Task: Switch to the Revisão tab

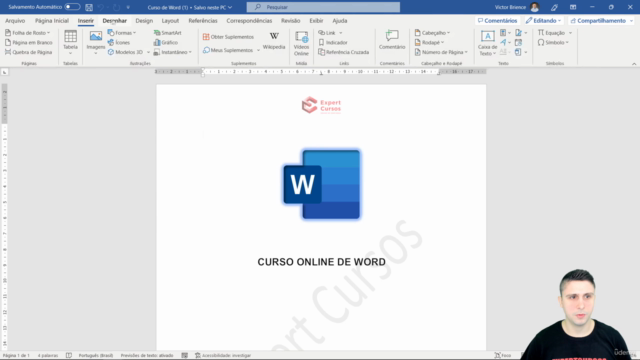Action: tap(291, 21)
